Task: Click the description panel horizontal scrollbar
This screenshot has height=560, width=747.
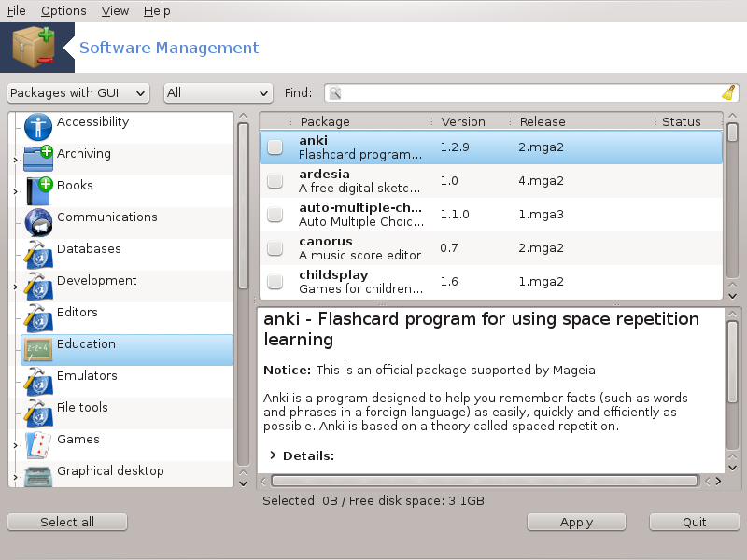Action: (485, 481)
